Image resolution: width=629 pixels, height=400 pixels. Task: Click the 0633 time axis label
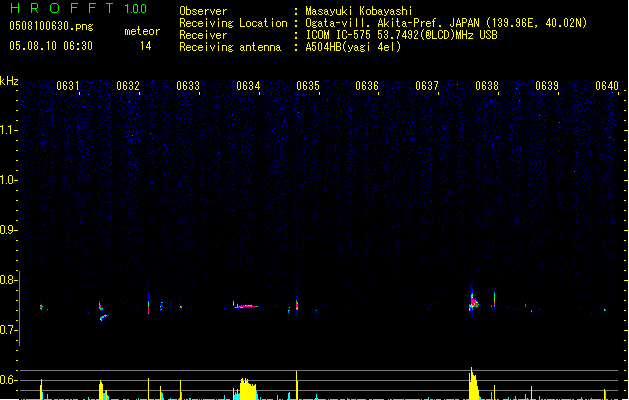coord(188,85)
